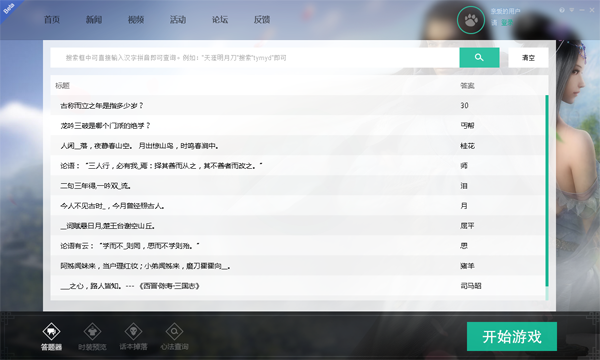
Task: Click the green magnifier search button
Action: (479, 57)
